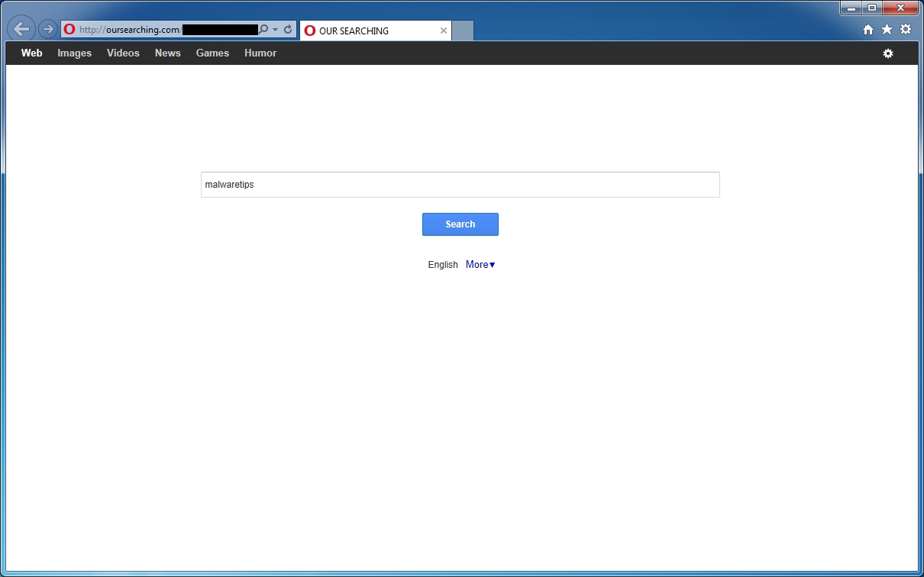Click the favorites star icon
The height and width of the screenshot is (577, 924).
pyautogui.click(x=886, y=29)
